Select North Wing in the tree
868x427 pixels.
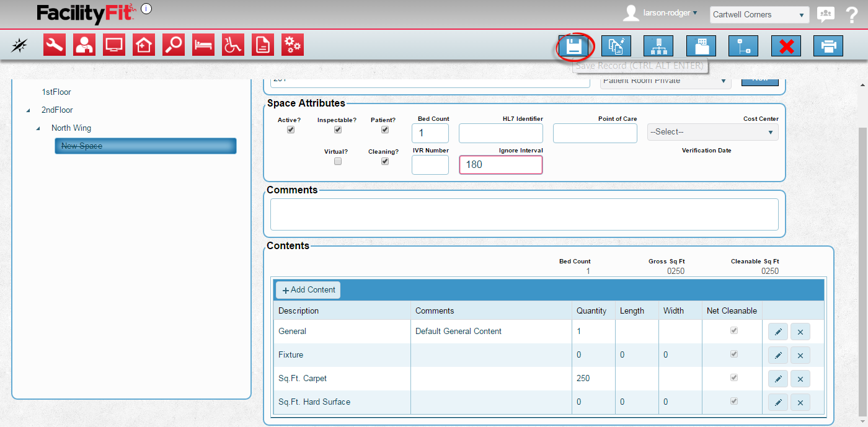71,128
